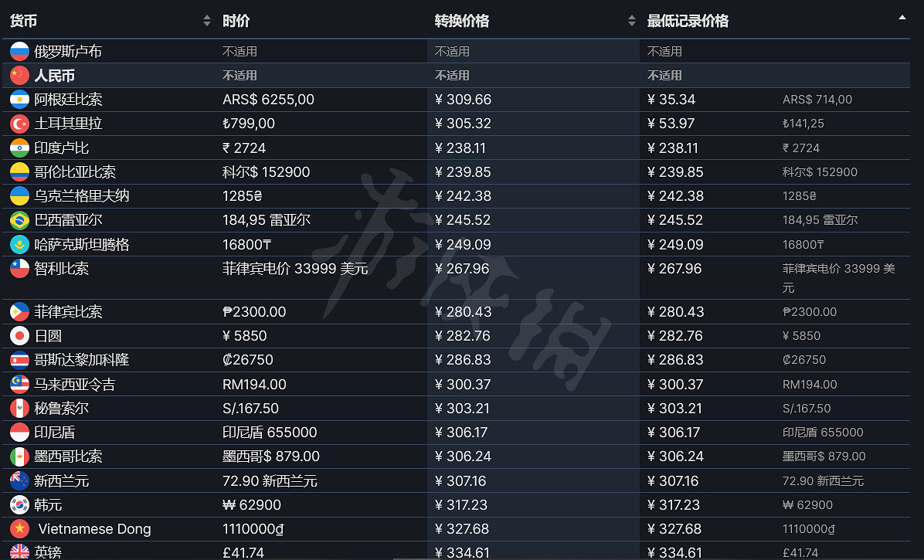Viewport: 924px width, 560px height.
Task: Click the Malaysia flag icon
Action: 19,385
